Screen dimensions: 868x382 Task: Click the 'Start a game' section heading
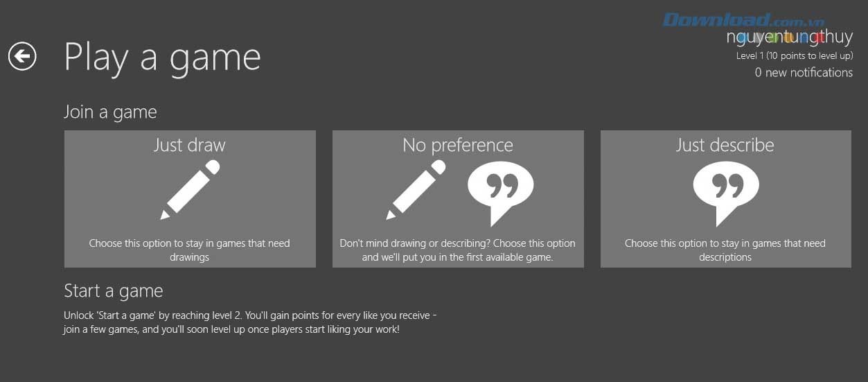coord(114,290)
